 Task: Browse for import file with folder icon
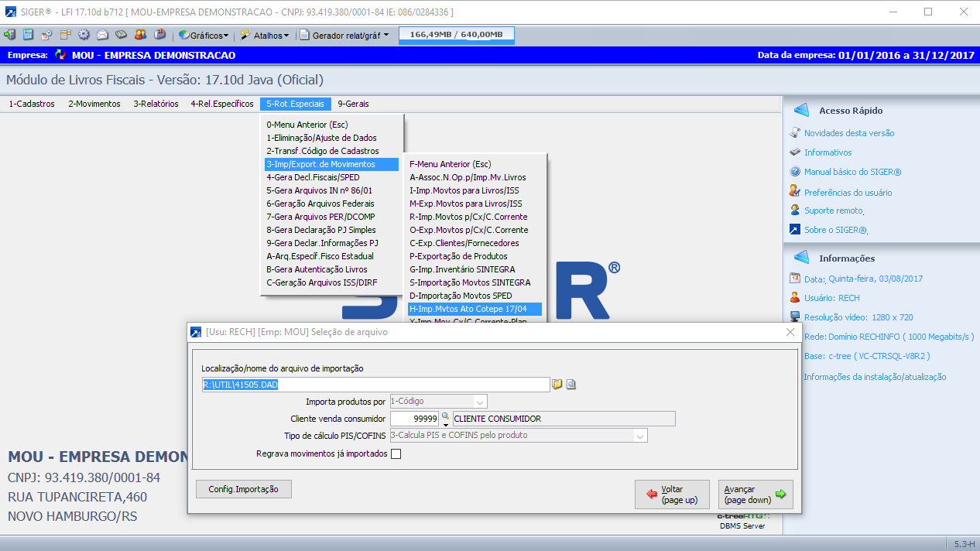click(557, 384)
